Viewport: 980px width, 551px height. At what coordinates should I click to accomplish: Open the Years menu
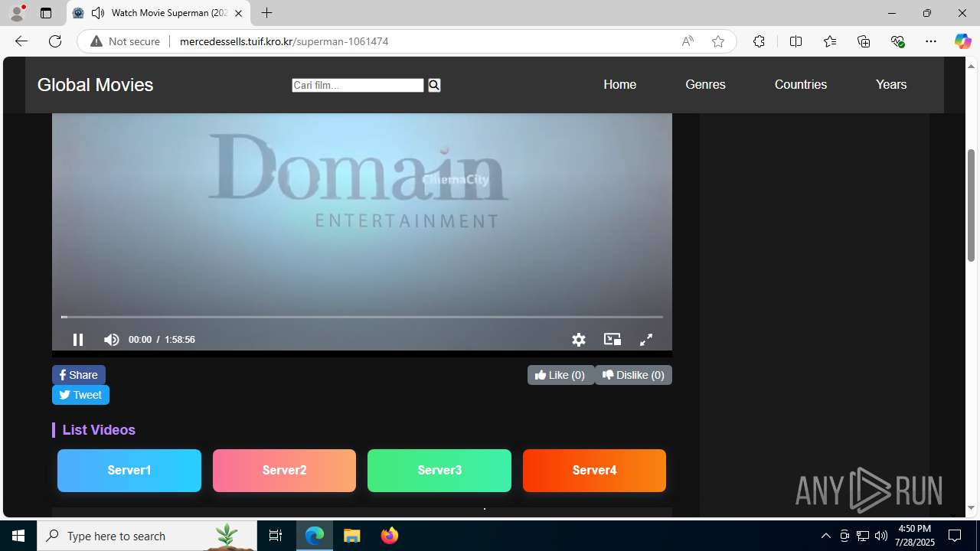(x=891, y=85)
